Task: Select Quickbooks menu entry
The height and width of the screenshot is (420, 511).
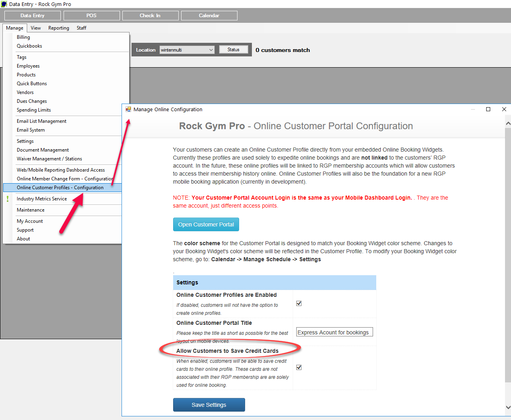Action: (66, 46)
